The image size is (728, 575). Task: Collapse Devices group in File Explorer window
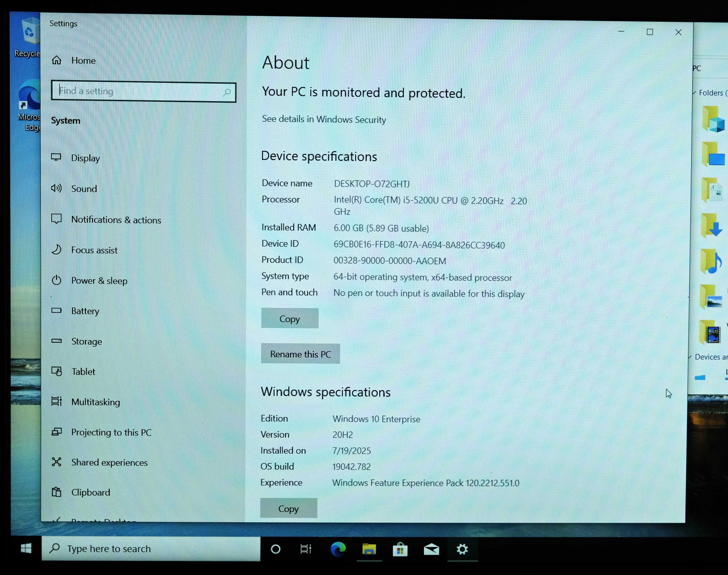[690, 357]
